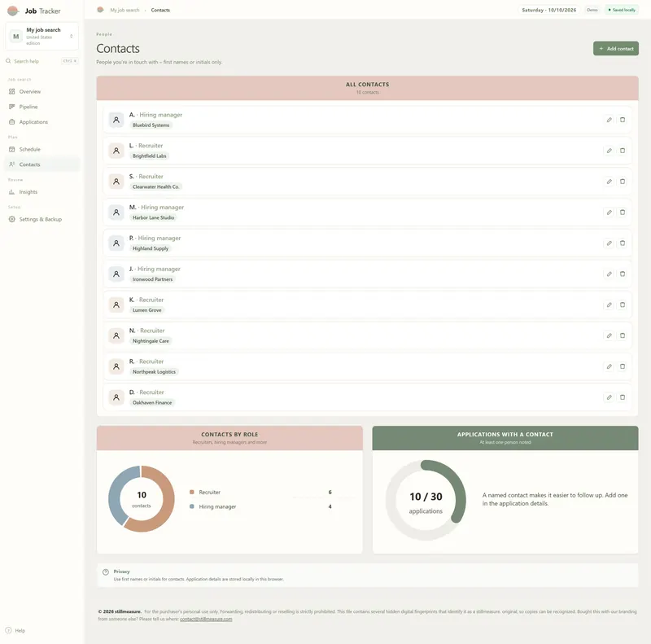Click avatar icon for contact A.
651x644 pixels.
(x=116, y=120)
